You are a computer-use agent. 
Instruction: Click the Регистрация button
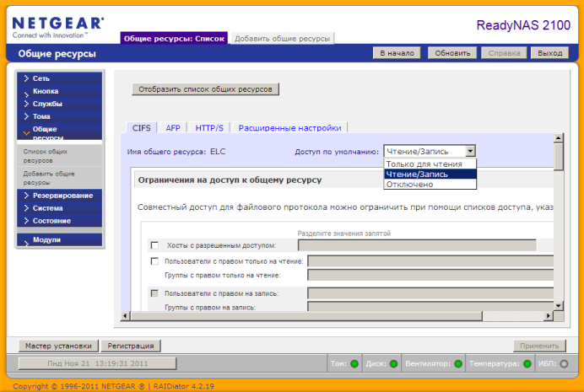pos(131,346)
